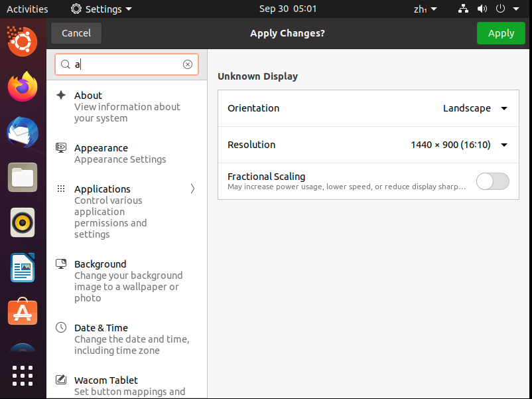Open the Orientation Landscape dropdown
Image resolution: width=532 pixels, height=399 pixels.
click(x=475, y=108)
